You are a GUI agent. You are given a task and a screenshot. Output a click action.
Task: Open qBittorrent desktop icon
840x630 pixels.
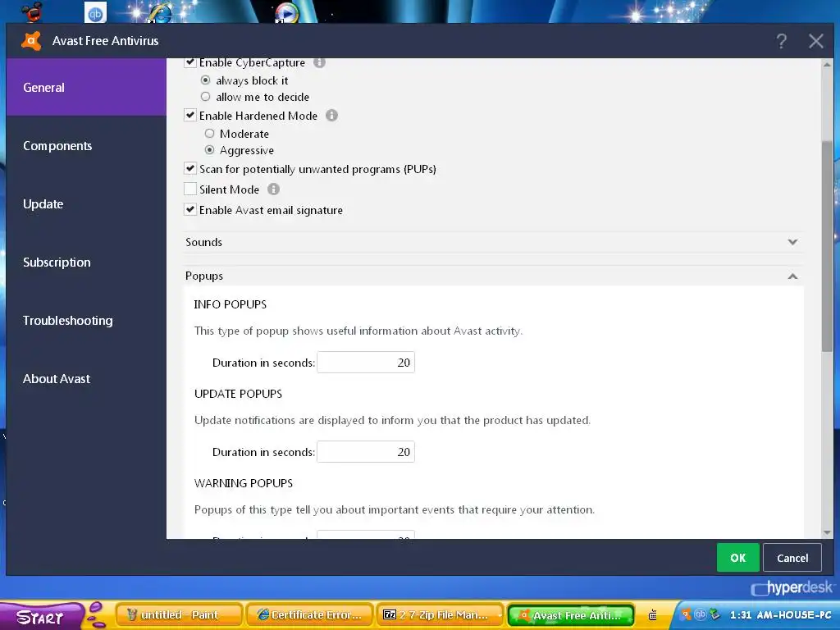tap(95, 13)
